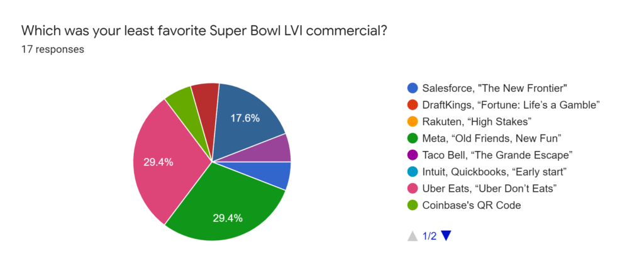This screenshot has height=271, width=644.
Task: Select the pink 29.4% pie slice
Action: (164, 162)
